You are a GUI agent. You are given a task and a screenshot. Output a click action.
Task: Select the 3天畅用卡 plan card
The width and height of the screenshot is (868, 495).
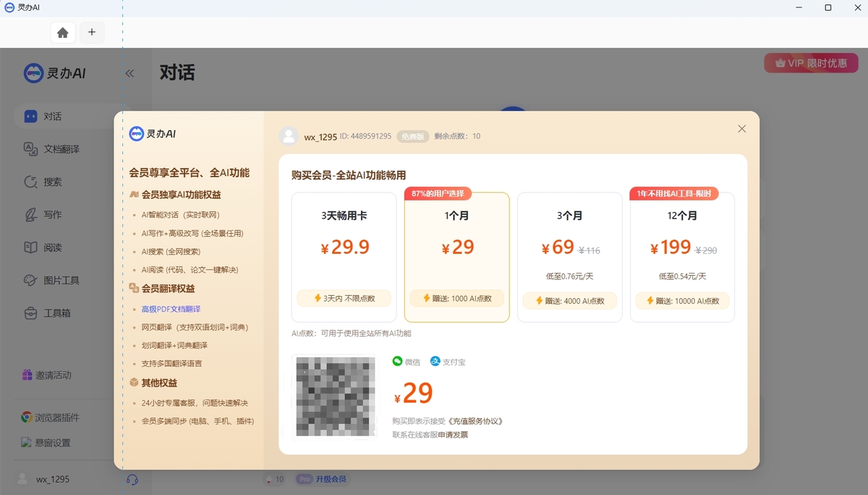pyautogui.click(x=344, y=257)
